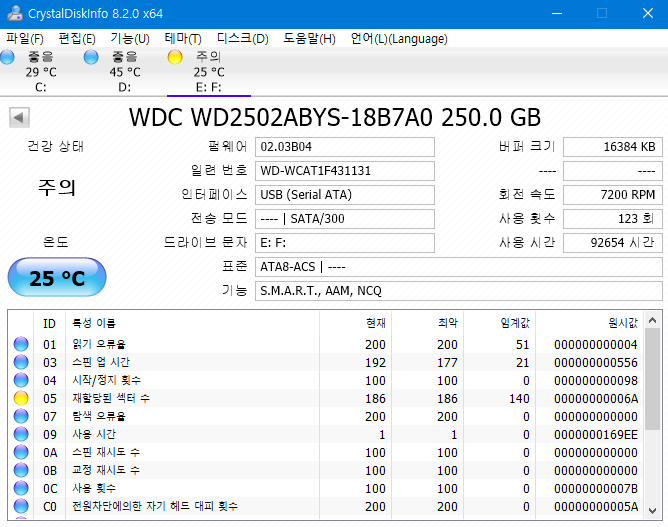Viewport: 668px width, 527px height.
Task: Click the firmware field 02.03B04
Action: coord(345,147)
